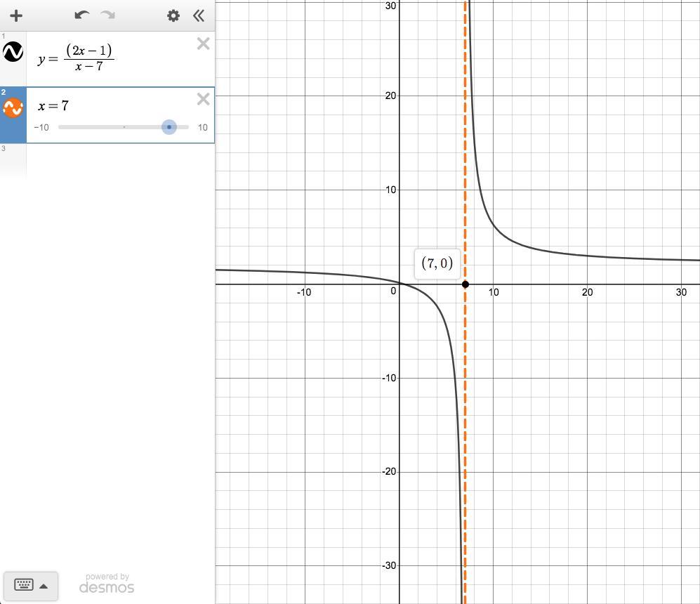Open graph settings gear

(x=173, y=16)
